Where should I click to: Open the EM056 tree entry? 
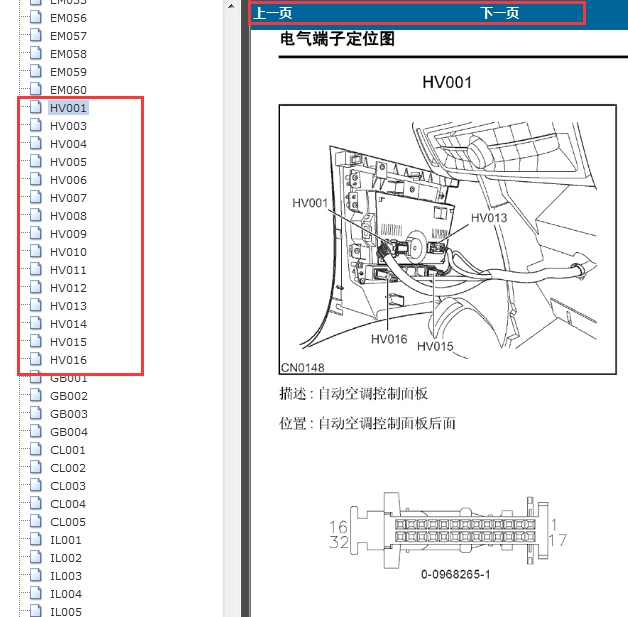click(68, 18)
